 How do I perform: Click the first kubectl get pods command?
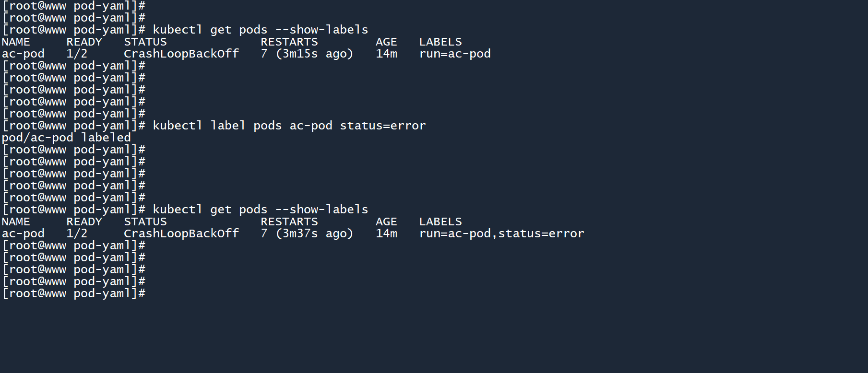260,30
